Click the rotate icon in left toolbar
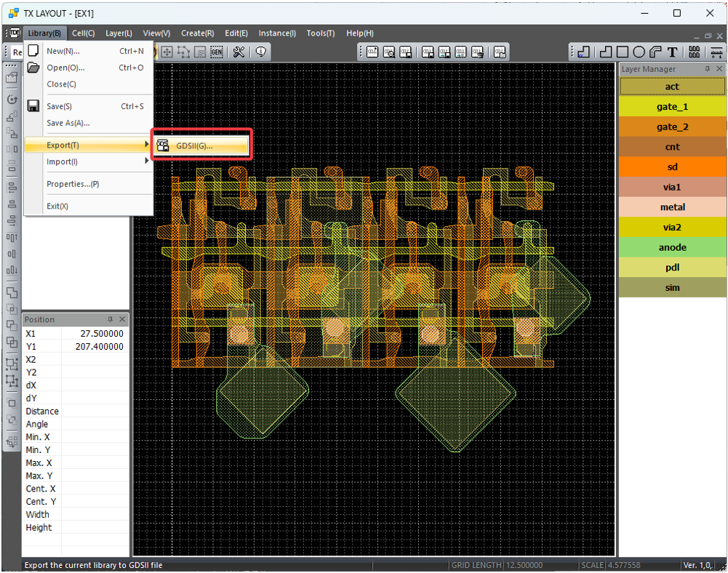 point(12,99)
